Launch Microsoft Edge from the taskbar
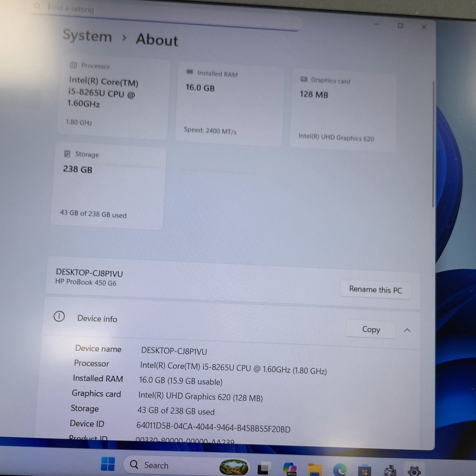 click(x=340, y=470)
